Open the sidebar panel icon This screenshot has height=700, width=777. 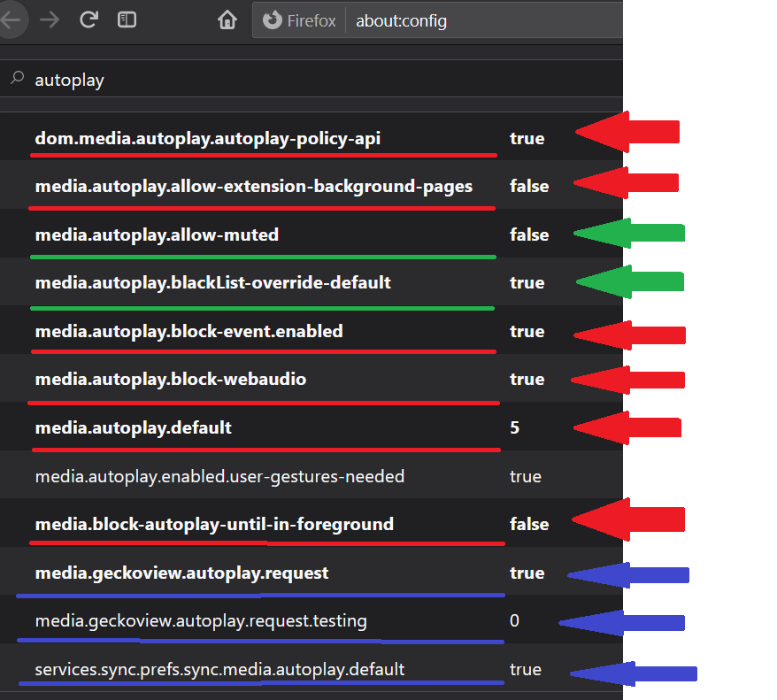(x=127, y=19)
